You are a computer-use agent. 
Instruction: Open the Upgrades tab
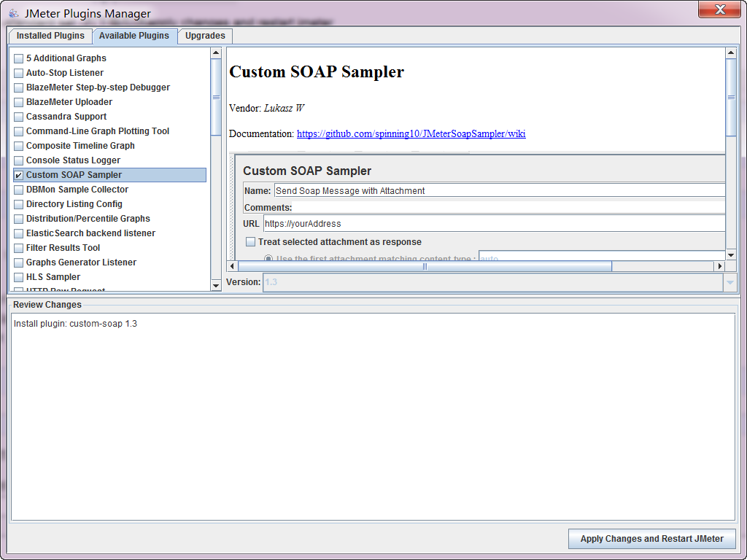(x=205, y=36)
